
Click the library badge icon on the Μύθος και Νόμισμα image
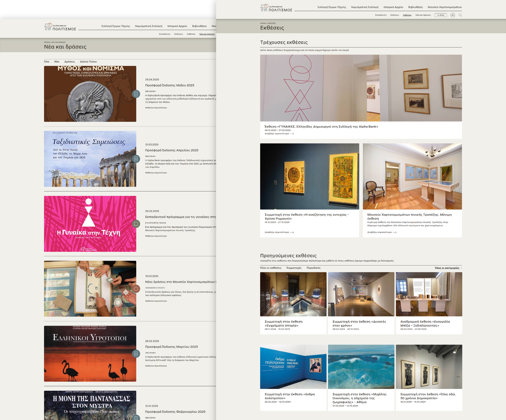[136, 94]
